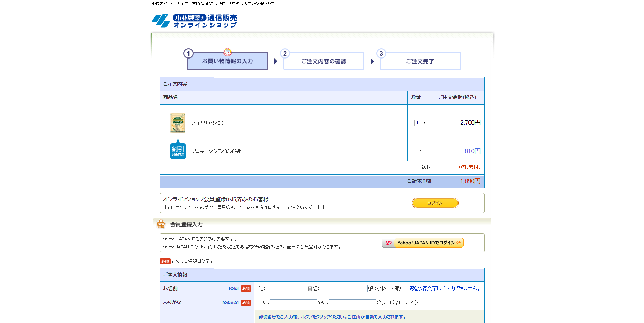The height and width of the screenshot is (323, 644).
Task: Focus the せい furigana input field
Action: 294,303
